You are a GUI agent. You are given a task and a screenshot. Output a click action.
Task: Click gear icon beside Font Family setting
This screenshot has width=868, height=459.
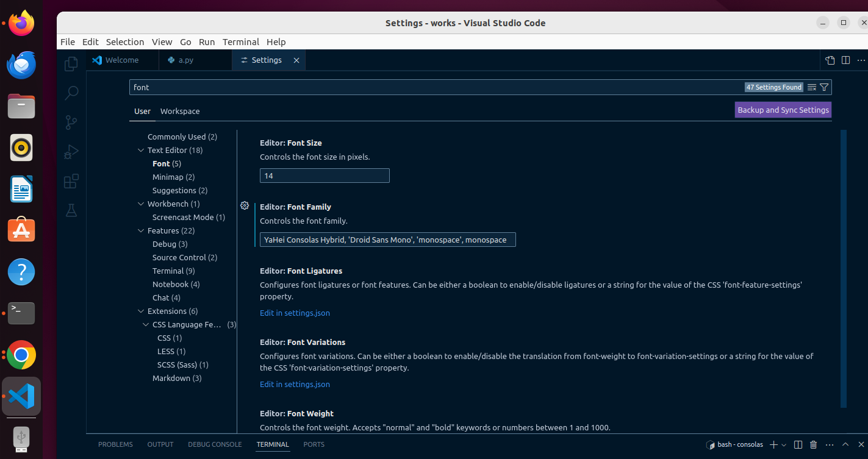245,206
